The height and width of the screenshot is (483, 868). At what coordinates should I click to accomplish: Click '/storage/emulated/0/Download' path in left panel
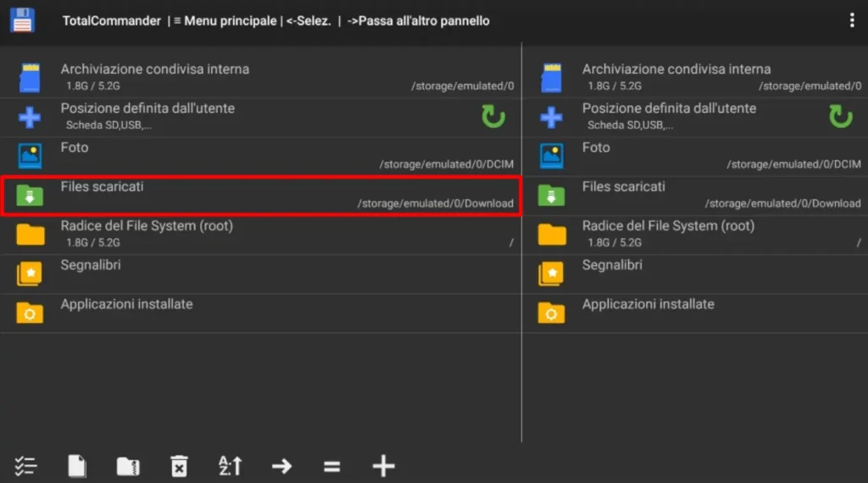[x=436, y=203]
